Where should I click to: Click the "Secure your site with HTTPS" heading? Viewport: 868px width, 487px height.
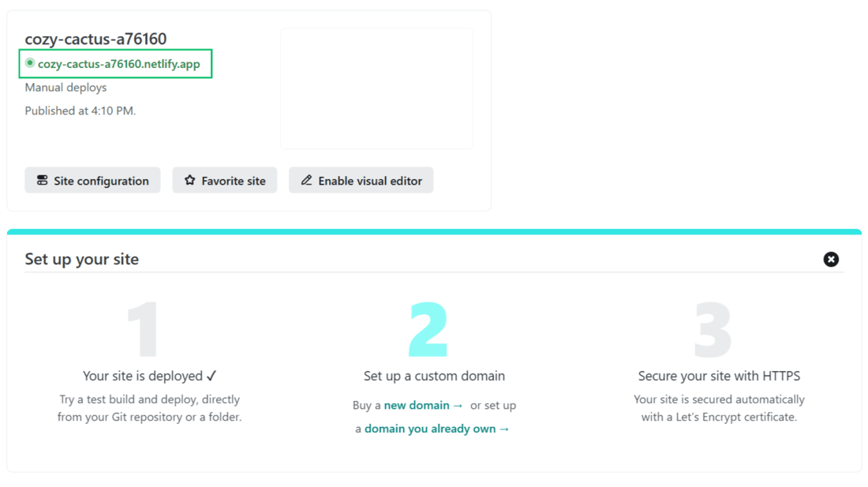pos(719,376)
